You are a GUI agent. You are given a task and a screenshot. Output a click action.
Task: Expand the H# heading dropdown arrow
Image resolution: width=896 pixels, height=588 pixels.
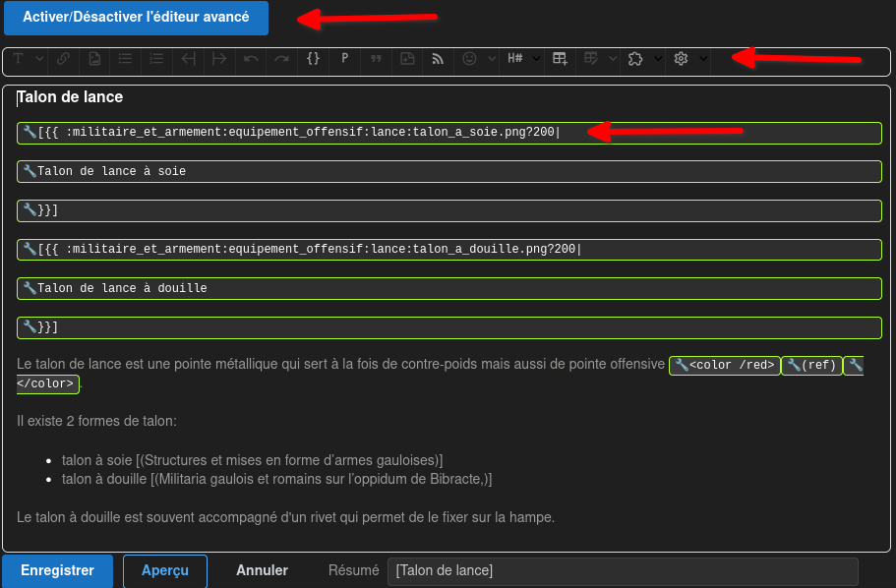[536, 58]
